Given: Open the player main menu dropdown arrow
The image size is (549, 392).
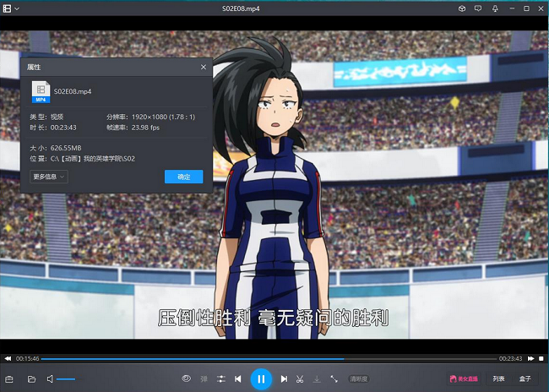Looking at the screenshot, I should point(17,8).
